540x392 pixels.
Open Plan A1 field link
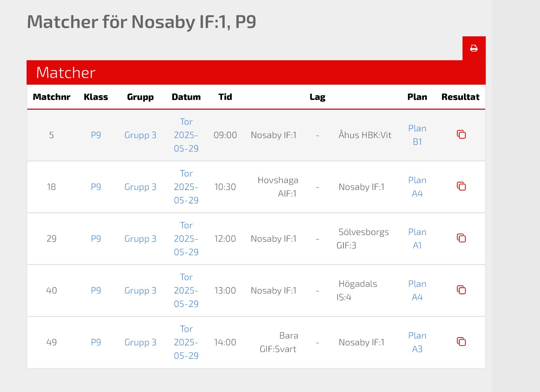click(417, 239)
